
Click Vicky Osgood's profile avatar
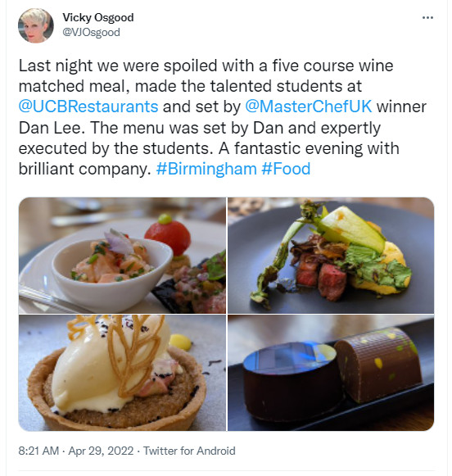coord(36,25)
